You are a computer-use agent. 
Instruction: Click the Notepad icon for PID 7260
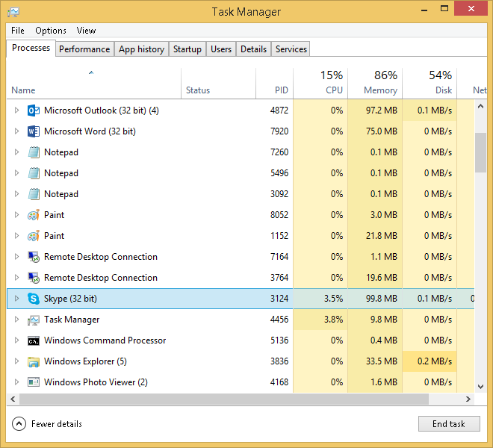click(x=34, y=152)
